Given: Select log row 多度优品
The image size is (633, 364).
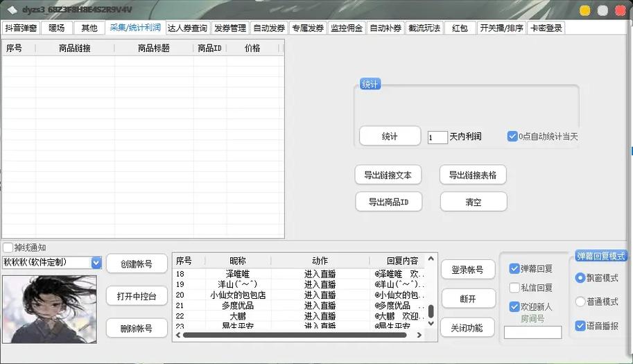Looking at the screenshot, I should coord(299,306).
